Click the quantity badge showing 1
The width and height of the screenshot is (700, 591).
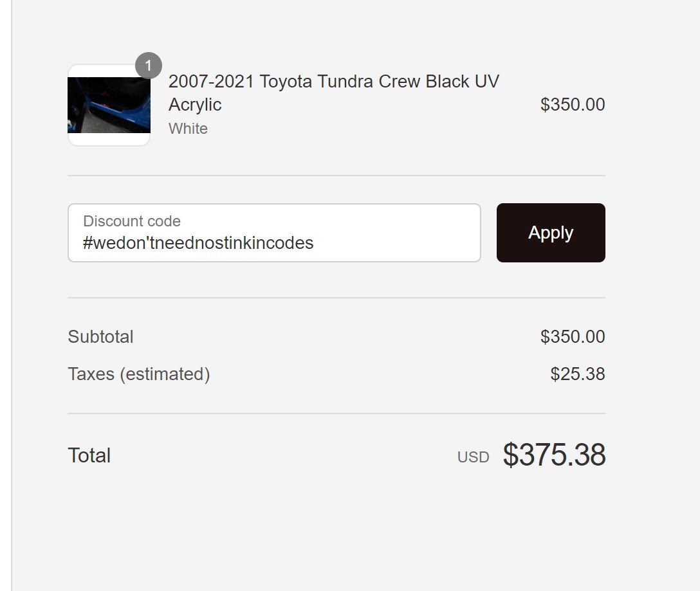[148, 66]
